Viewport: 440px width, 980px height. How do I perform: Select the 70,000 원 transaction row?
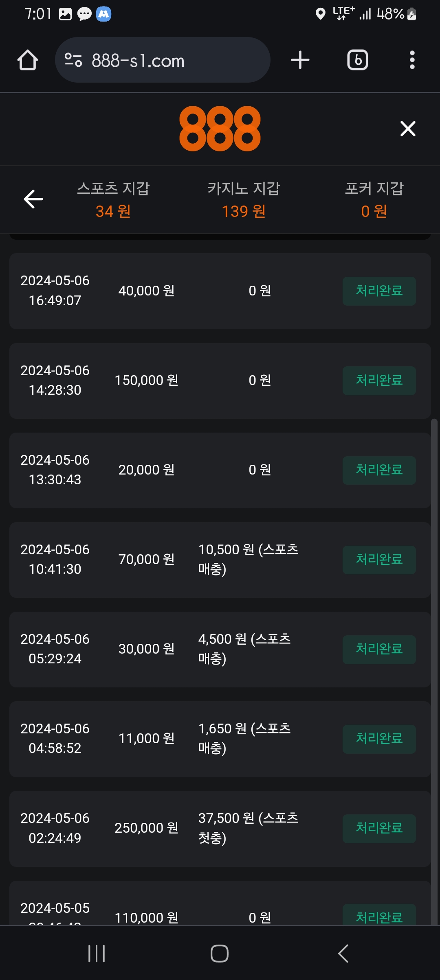click(x=220, y=560)
